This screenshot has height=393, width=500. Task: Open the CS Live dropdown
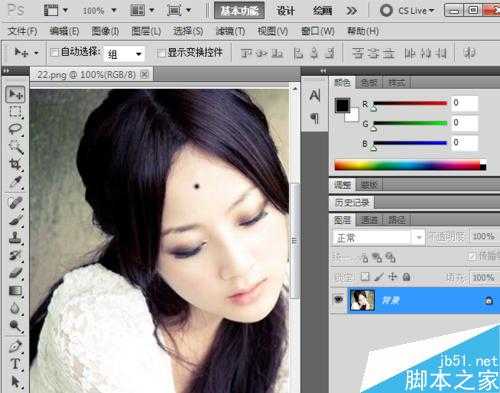(x=408, y=11)
